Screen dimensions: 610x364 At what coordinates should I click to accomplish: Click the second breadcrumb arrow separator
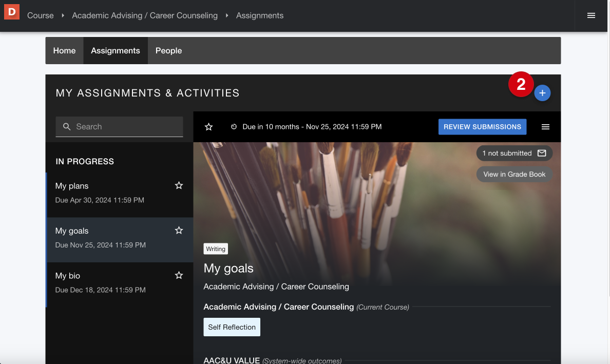[227, 15]
